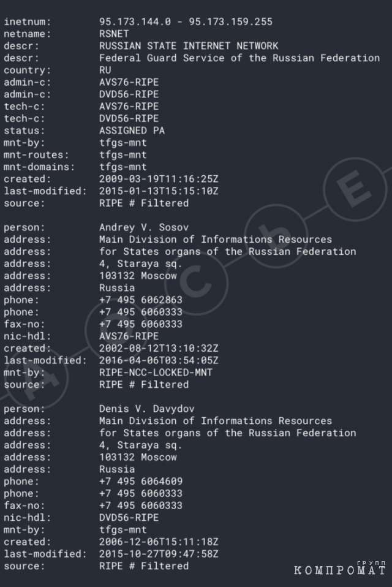
Task: Click last-modified 2015-10-27T09:47:58Z timestamp
Action: click(159, 554)
